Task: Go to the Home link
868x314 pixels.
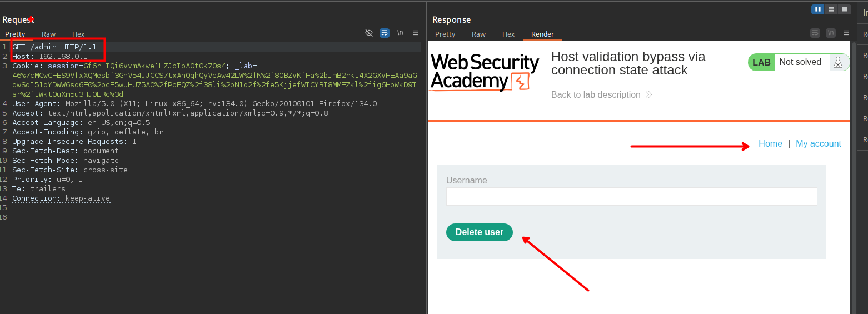Action: pyautogui.click(x=770, y=144)
